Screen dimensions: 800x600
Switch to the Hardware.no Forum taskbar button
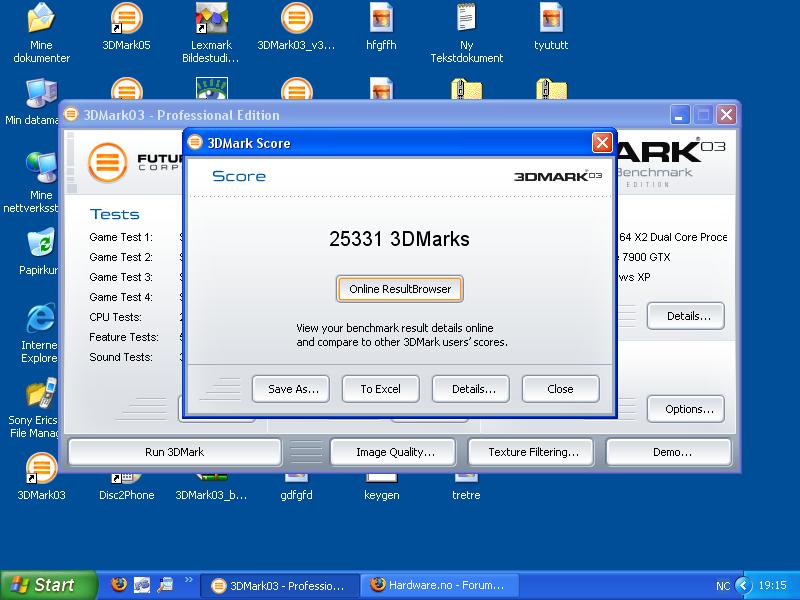(x=440, y=586)
